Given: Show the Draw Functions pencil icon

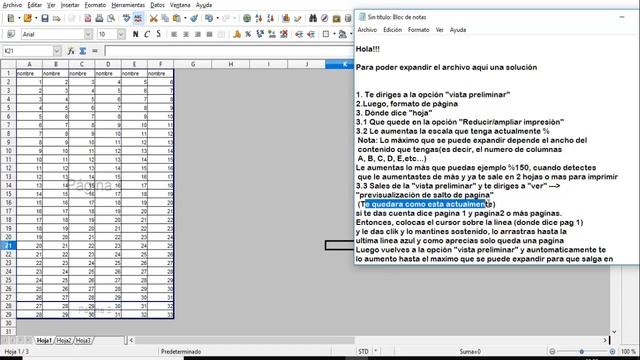Looking at the screenshot, I should click(x=298, y=18).
